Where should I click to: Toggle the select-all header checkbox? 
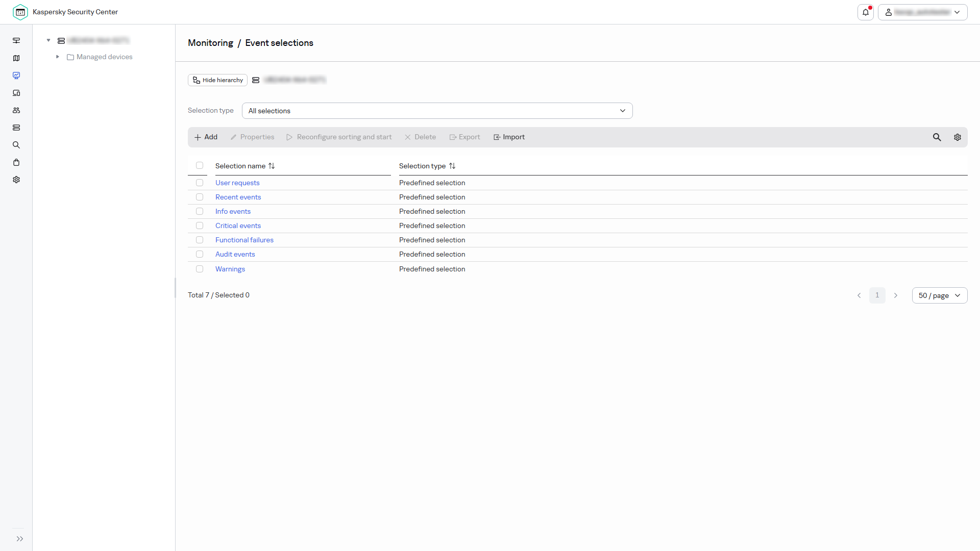[200, 165]
